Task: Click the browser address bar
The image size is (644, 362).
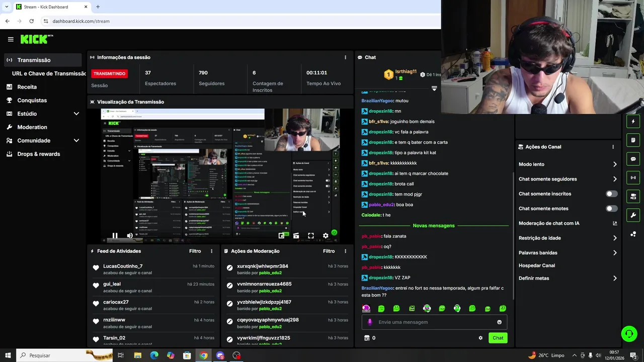Action: pyautogui.click(x=242, y=21)
